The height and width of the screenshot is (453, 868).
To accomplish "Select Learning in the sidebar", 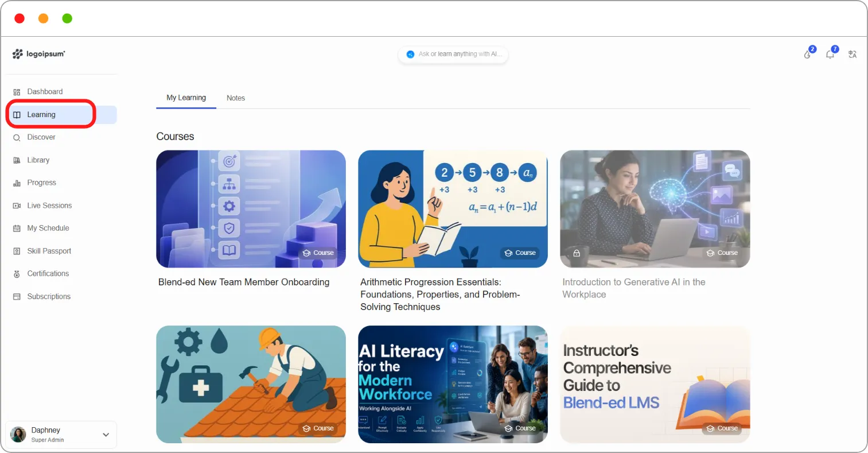I will pyautogui.click(x=61, y=115).
